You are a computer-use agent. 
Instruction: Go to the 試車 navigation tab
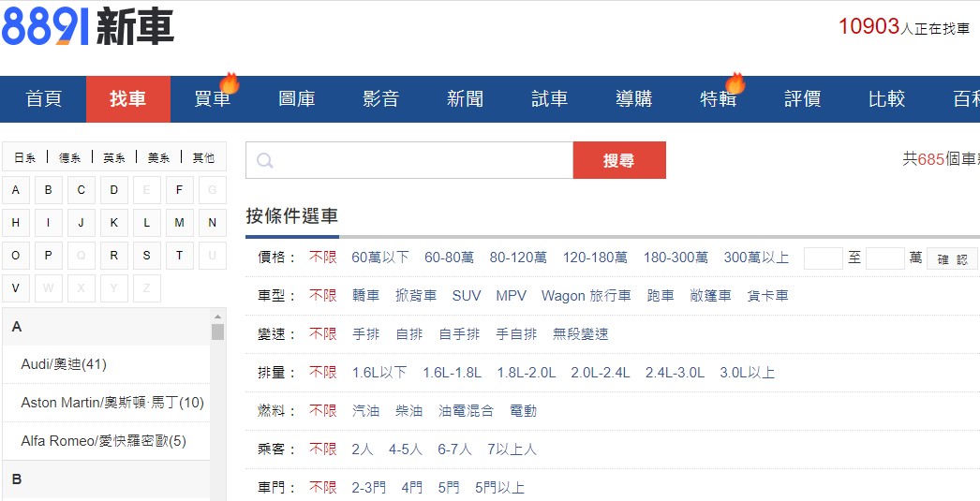(x=549, y=99)
